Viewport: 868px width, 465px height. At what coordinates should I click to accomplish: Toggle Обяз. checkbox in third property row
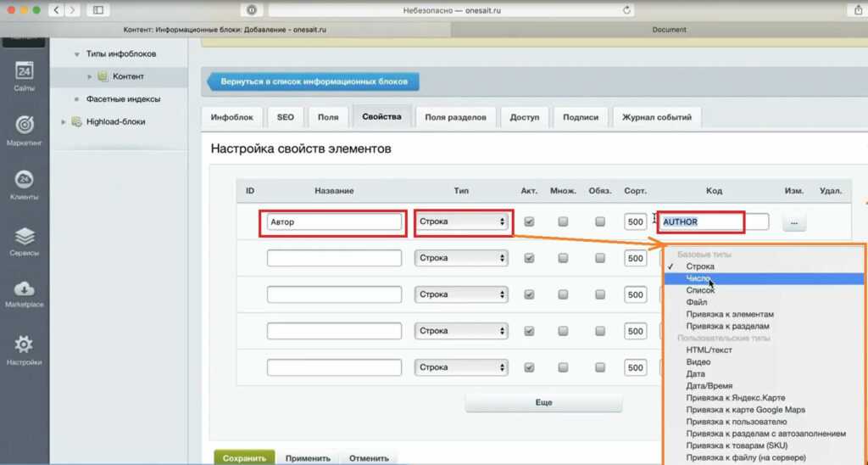[x=600, y=294]
